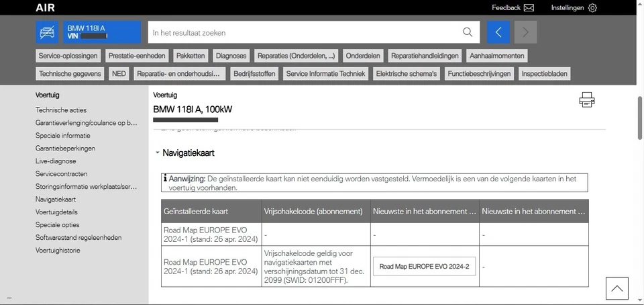The height and width of the screenshot is (305, 644).
Task: Click 'Geïnstalleerde kaart' column header
Action: coord(211,211)
